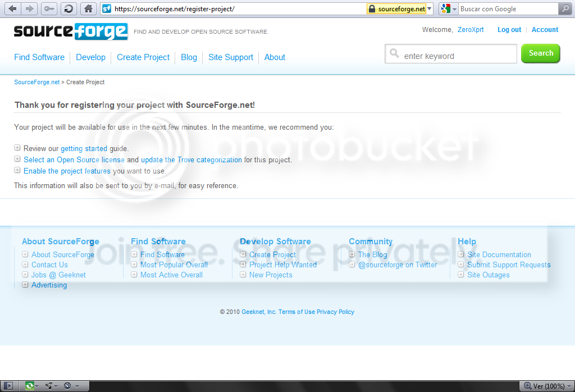Open footer Contact Us link
This screenshot has height=392, width=575.
pos(49,265)
